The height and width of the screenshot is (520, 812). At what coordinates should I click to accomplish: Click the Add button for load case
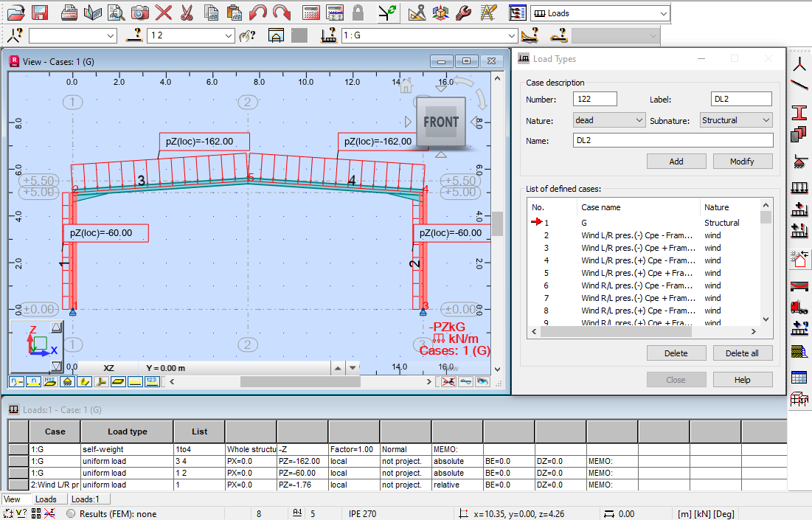(x=676, y=162)
